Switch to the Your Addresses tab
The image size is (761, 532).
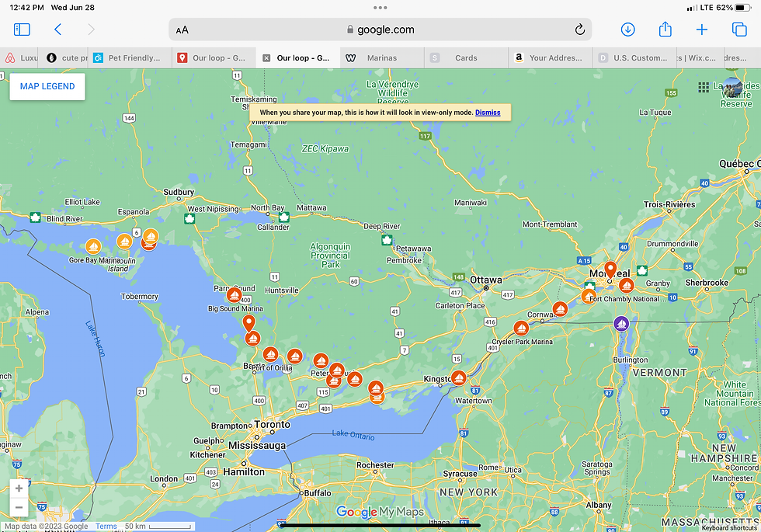click(551, 57)
